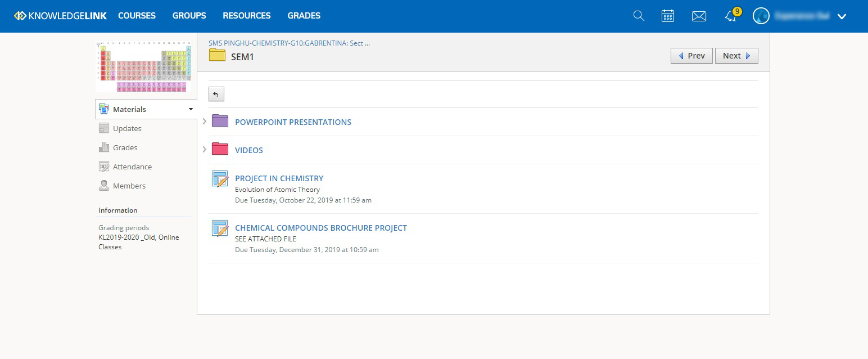Click the periodic table course thumbnail
The height and width of the screenshot is (359, 868).
coord(143,66)
